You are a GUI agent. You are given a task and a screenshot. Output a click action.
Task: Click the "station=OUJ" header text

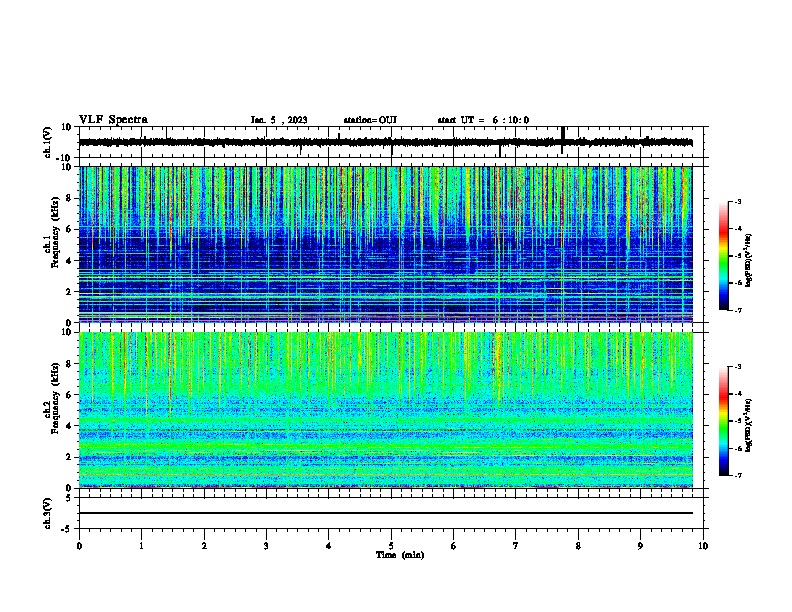[x=370, y=120]
